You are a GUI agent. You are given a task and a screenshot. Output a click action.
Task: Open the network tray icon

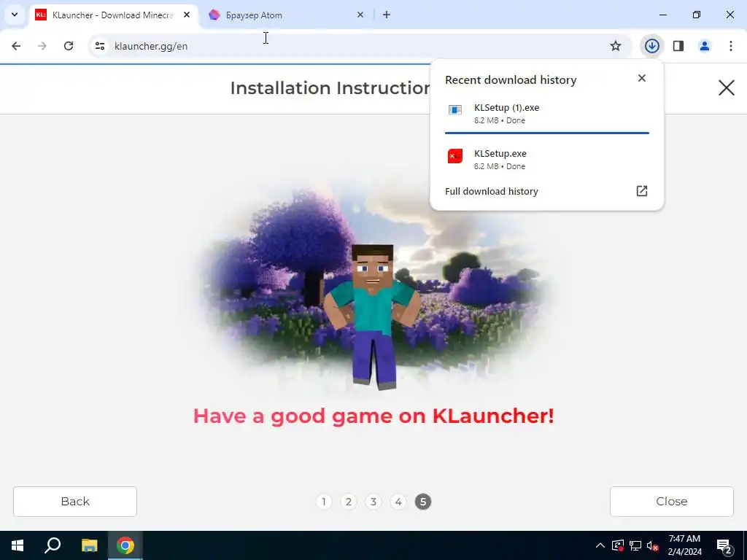pos(635,545)
